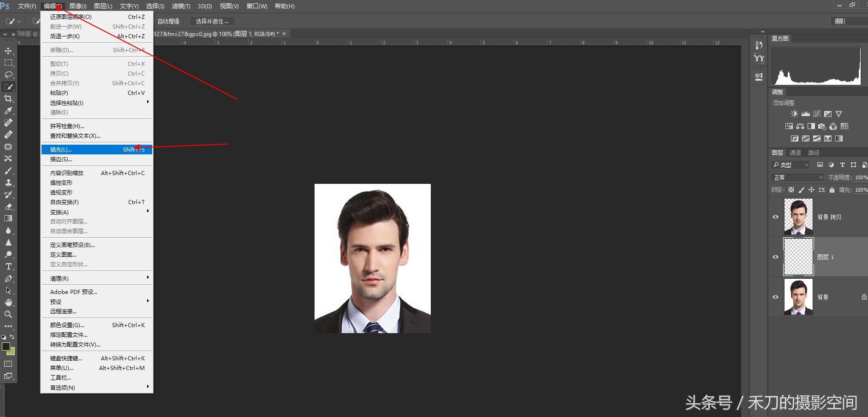Hide the 背景 layer
Image resolution: width=868 pixels, height=417 pixels.
click(775, 297)
